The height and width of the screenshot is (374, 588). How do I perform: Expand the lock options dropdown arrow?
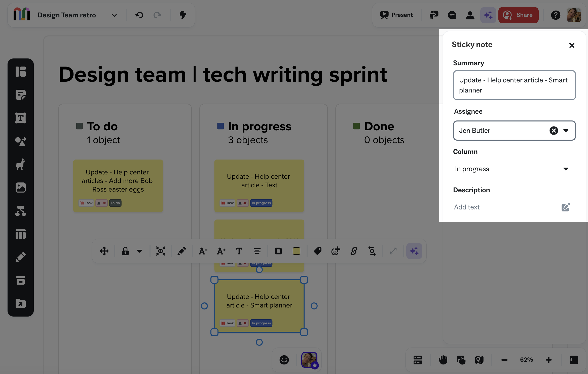pos(139,251)
